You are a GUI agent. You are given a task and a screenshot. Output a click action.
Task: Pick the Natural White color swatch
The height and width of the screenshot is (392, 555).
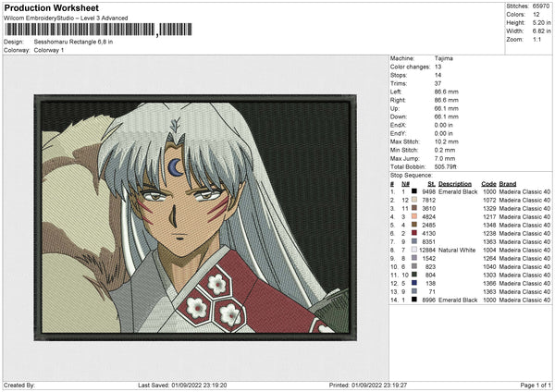coord(413,250)
